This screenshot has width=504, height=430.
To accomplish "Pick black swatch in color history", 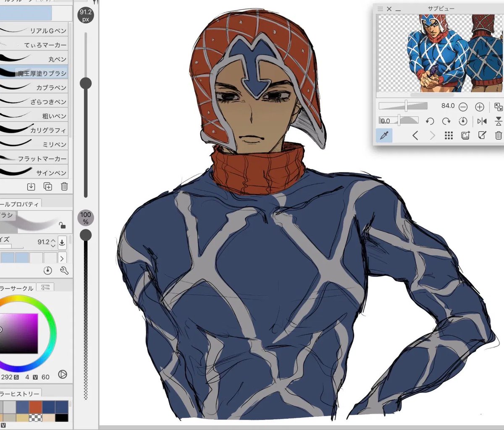I will 61,418.
